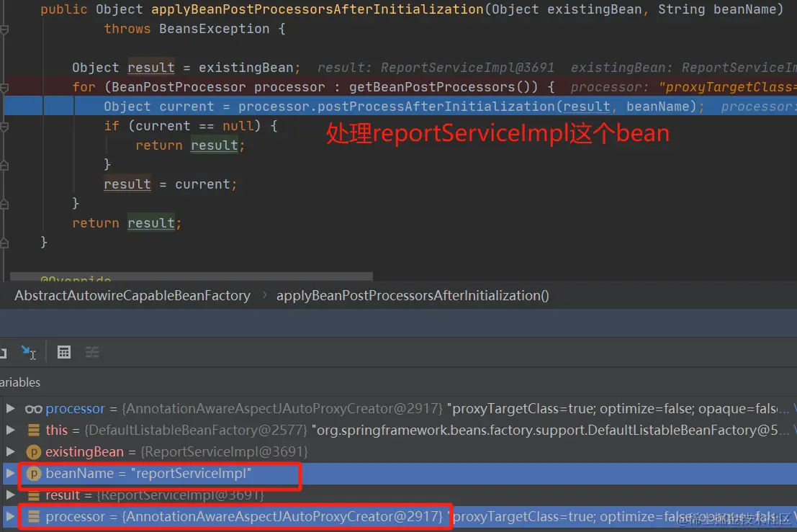Click underlined 'result' in 'Object result = existingBean'

151,68
